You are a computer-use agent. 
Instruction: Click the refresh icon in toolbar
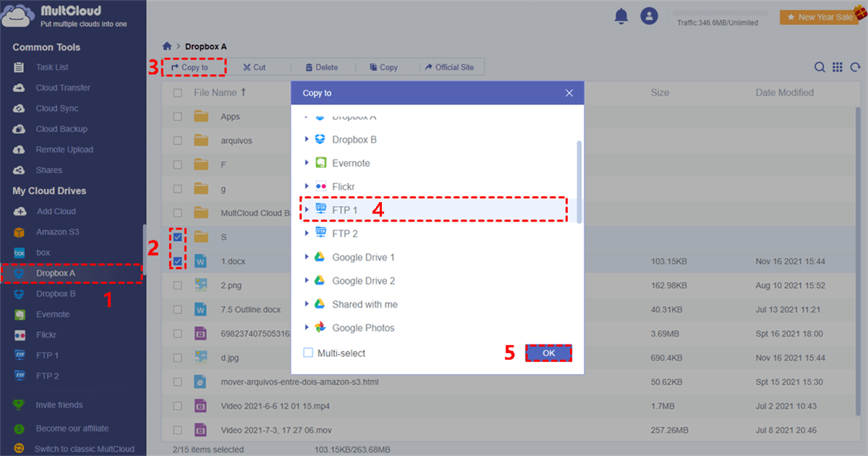click(x=856, y=67)
